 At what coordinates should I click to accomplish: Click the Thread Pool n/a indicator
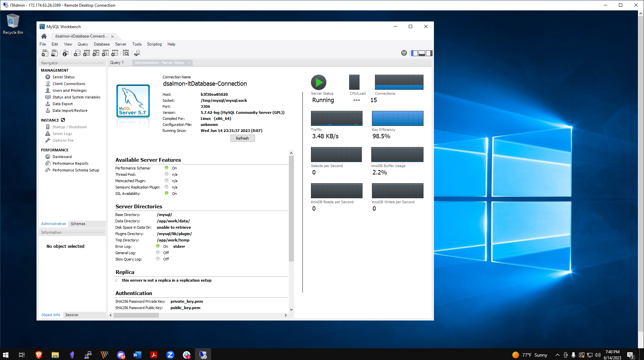pos(167,174)
